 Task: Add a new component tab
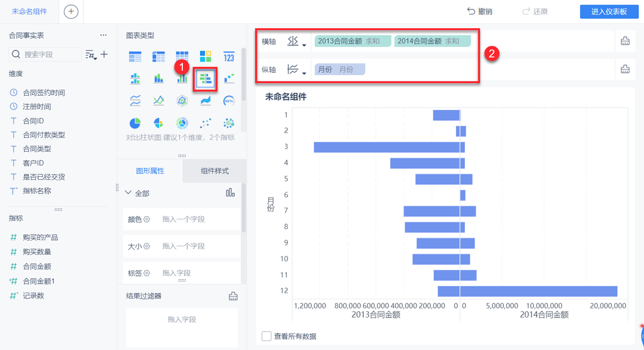pyautogui.click(x=71, y=11)
